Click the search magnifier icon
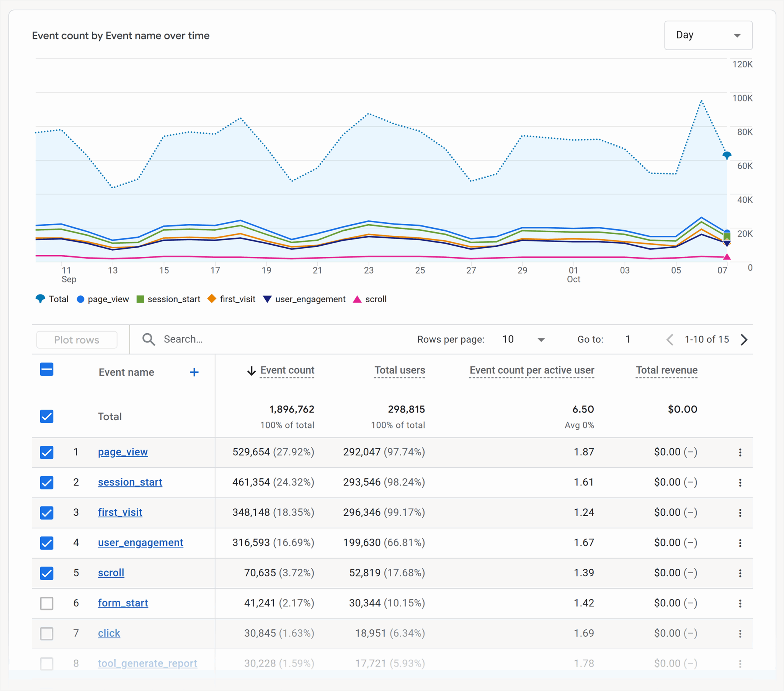 point(149,339)
